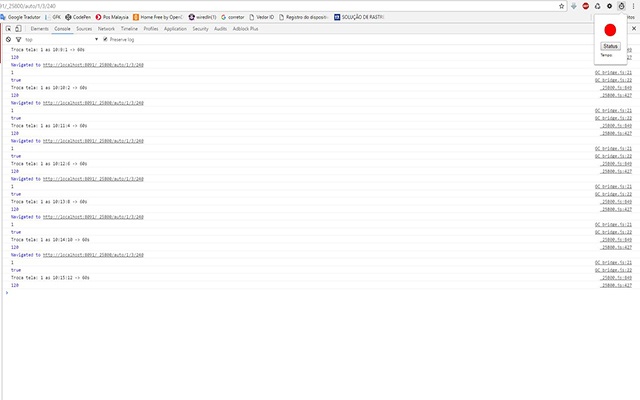Toggle the timer extension icon
This screenshot has width=640, height=400.
pos(621,6)
